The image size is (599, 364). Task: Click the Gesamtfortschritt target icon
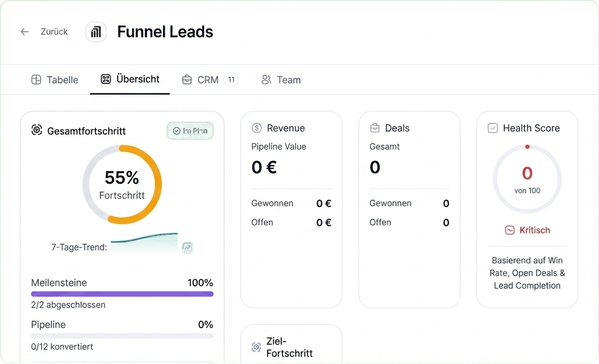36,130
